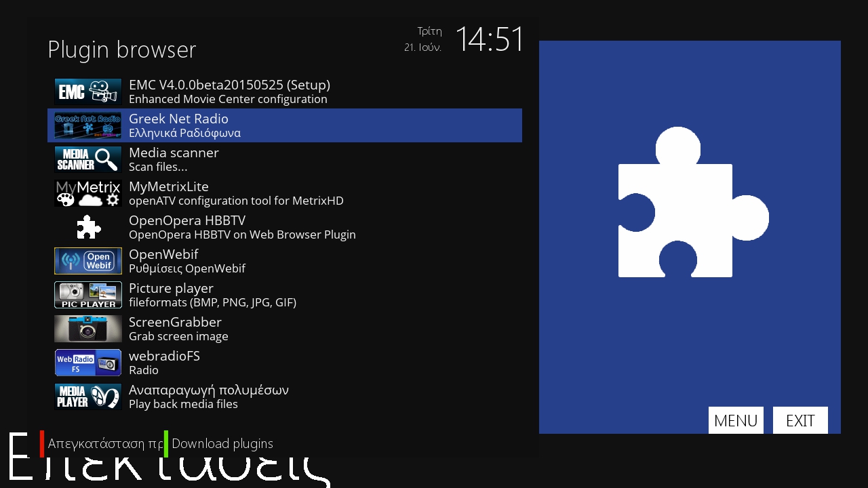Click 'openATV configuration tool for MetrixHD'
Screen dimensions: 868x488
tap(236, 201)
